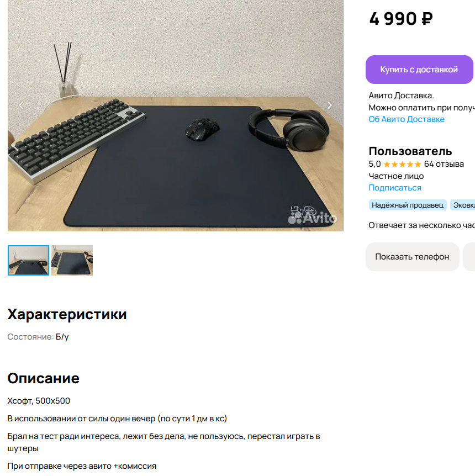The width and height of the screenshot is (475, 476).
Task: Select the second mousepad photo thumbnail
Action: coord(72,260)
